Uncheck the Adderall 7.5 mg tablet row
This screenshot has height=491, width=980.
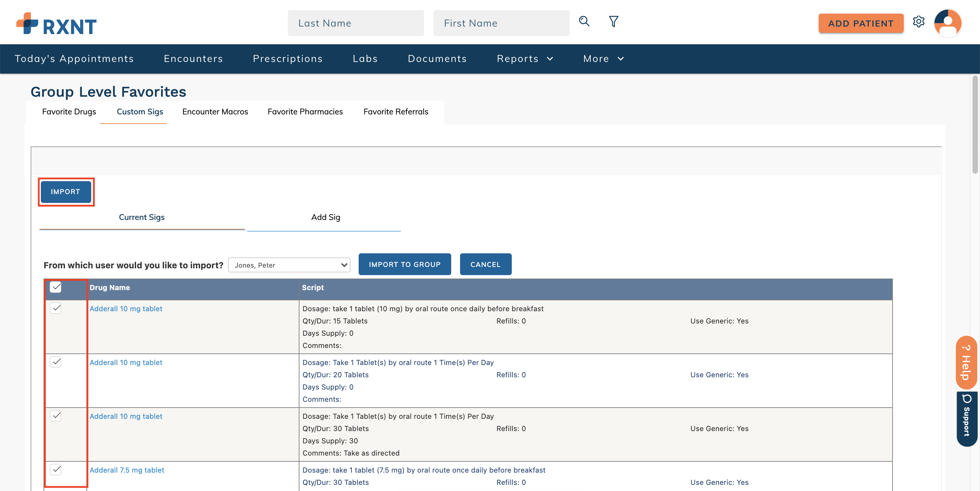(56, 469)
